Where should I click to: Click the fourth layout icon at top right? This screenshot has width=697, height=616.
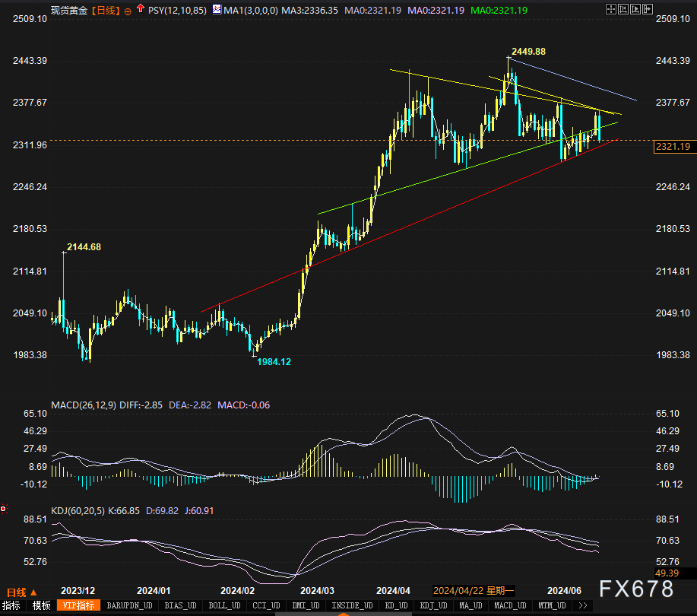point(648,9)
